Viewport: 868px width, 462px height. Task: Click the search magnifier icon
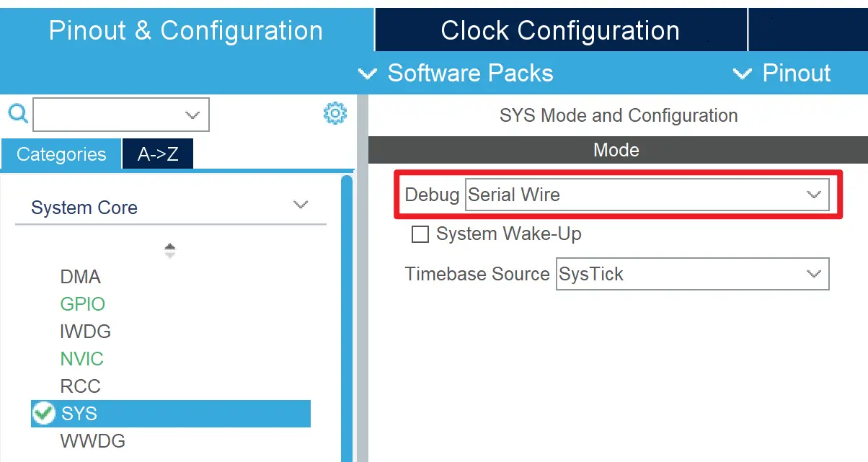pos(18,114)
